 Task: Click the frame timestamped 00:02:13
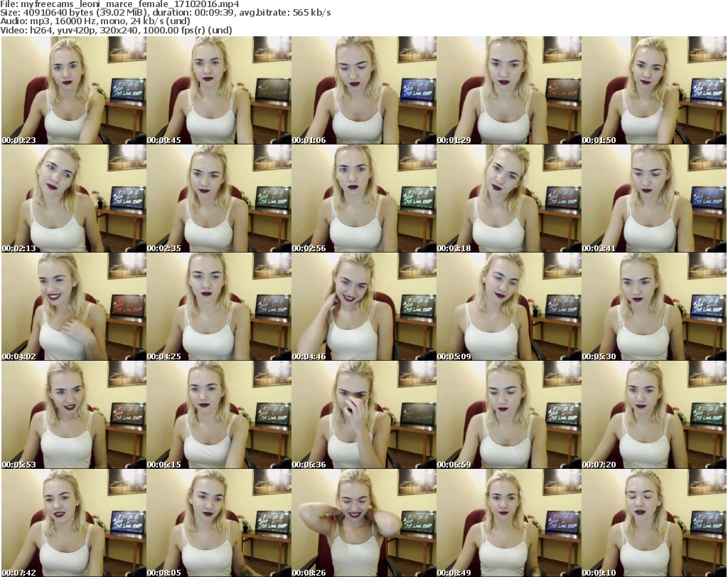[x=74, y=198]
